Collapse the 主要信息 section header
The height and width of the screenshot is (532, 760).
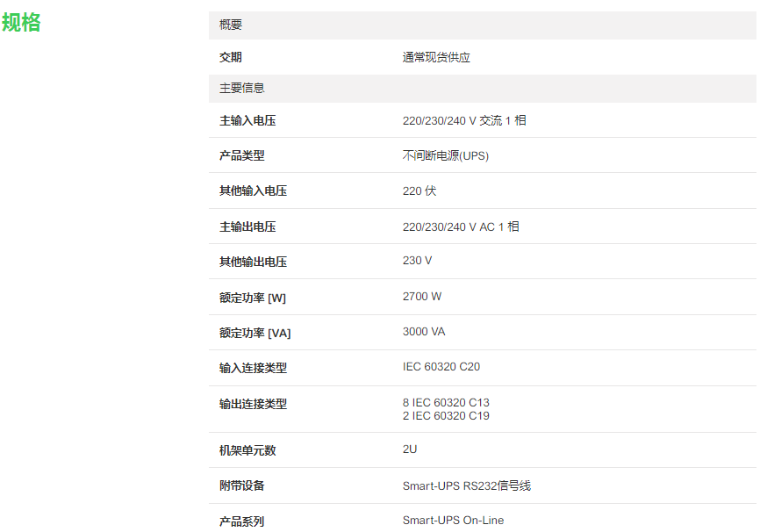pyautogui.click(x=242, y=88)
